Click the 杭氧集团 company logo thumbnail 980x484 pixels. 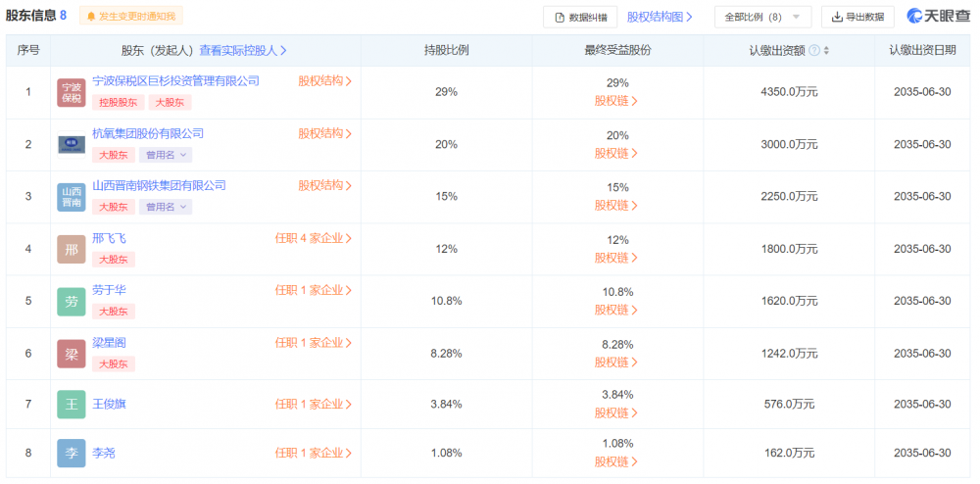point(72,145)
